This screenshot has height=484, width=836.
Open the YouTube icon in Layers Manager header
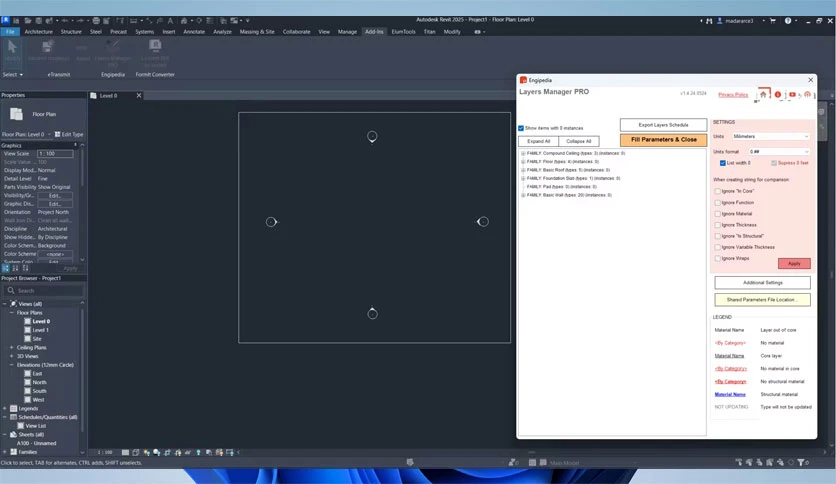pyautogui.click(x=792, y=94)
